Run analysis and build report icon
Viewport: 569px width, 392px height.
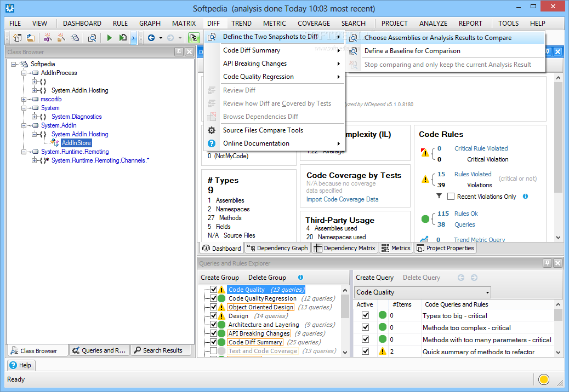123,38
